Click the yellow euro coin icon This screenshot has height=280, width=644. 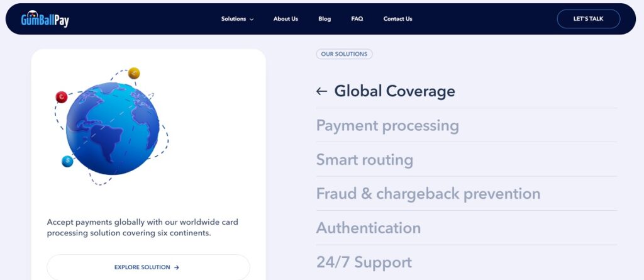(x=134, y=74)
